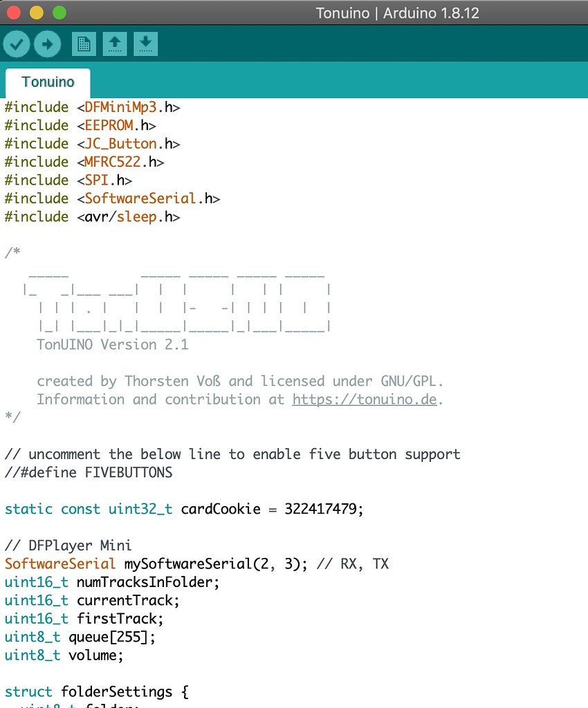The image size is (588, 708).
Task: Click on the '//#define FIVEBUTTONS' line
Action: point(88,473)
